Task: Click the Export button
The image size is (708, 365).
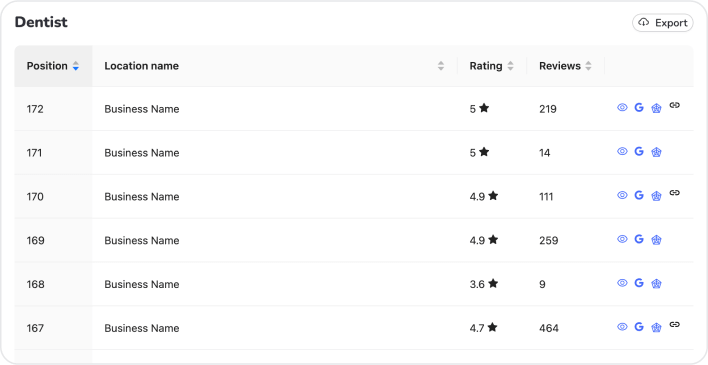Action: click(662, 23)
